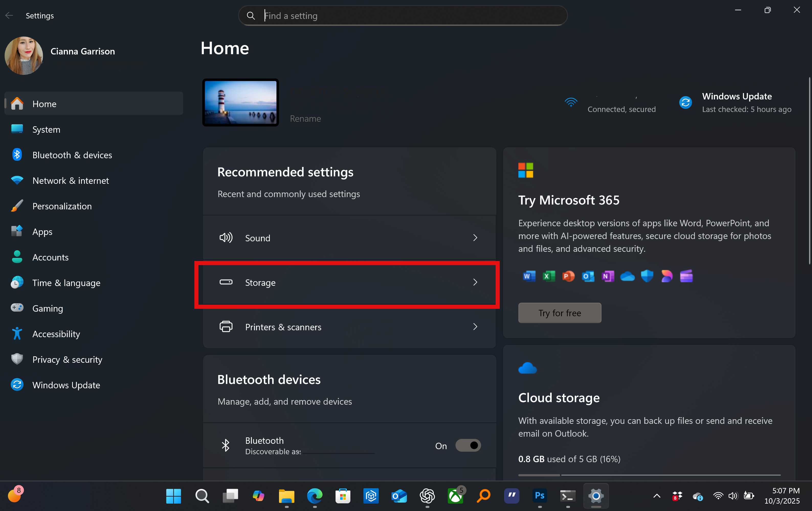The height and width of the screenshot is (511, 812).
Task: Click the Word icon in the Microsoft 365 card
Action: click(529, 276)
